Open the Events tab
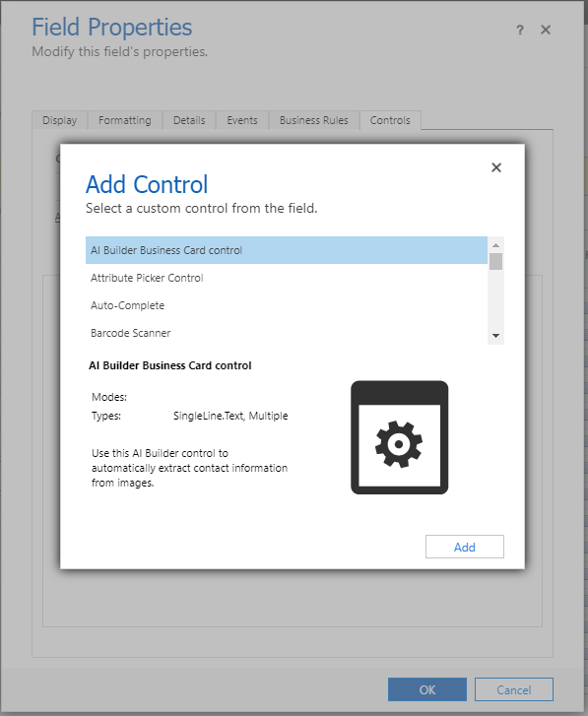Image resolution: width=588 pixels, height=716 pixels. tap(242, 120)
